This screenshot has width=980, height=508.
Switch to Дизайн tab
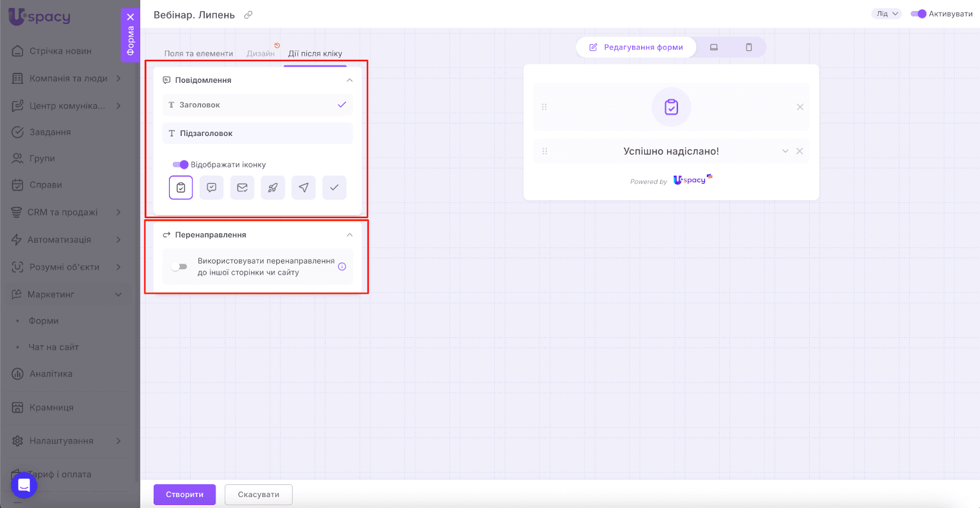tap(260, 53)
